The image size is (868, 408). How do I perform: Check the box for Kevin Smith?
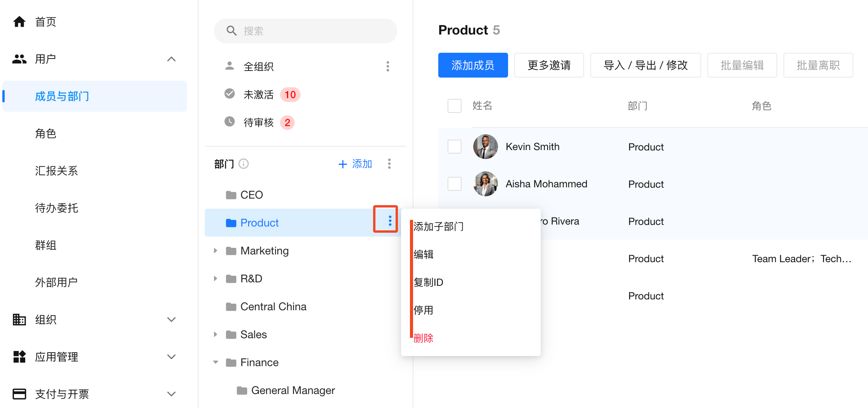click(x=454, y=147)
